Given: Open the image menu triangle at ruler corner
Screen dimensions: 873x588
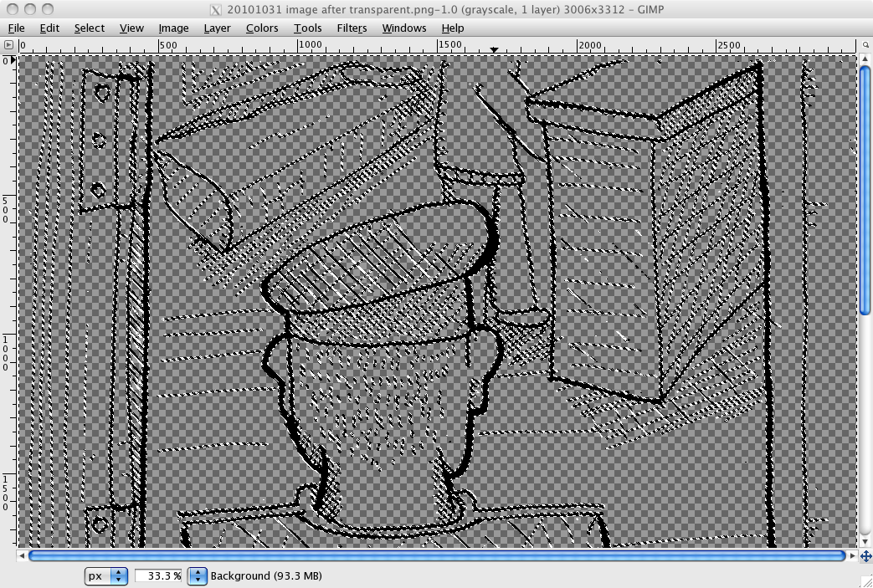Looking at the screenshot, I should (8, 45).
